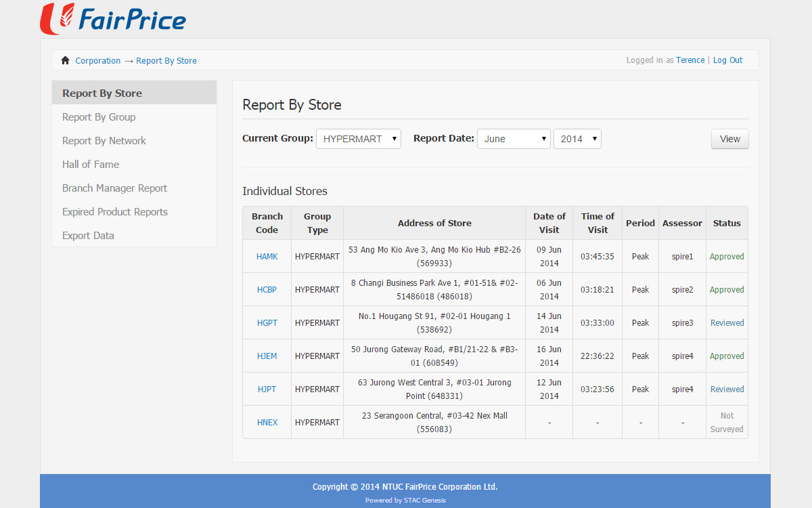Viewport: 812px width, 508px height.
Task: Open the HNEX branch link
Action: tap(267, 422)
